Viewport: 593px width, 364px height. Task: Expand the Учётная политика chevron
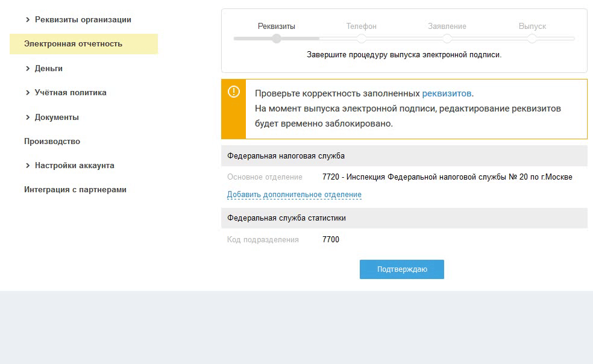(28, 93)
